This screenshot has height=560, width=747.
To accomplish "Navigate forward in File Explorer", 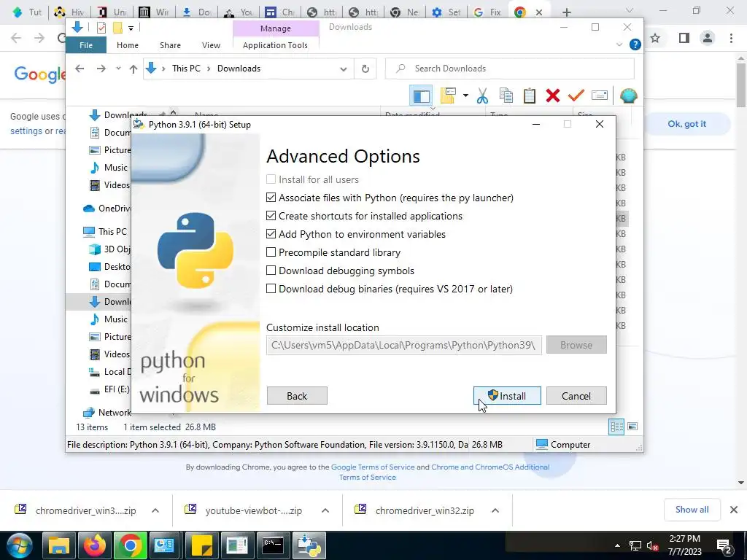I will pyautogui.click(x=101, y=69).
